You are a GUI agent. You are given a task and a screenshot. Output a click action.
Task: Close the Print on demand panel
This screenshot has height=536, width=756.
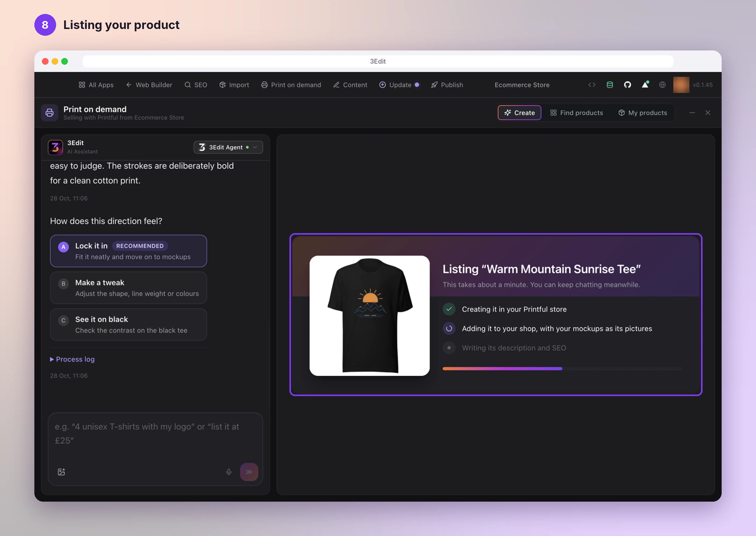pyautogui.click(x=707, y=113)
